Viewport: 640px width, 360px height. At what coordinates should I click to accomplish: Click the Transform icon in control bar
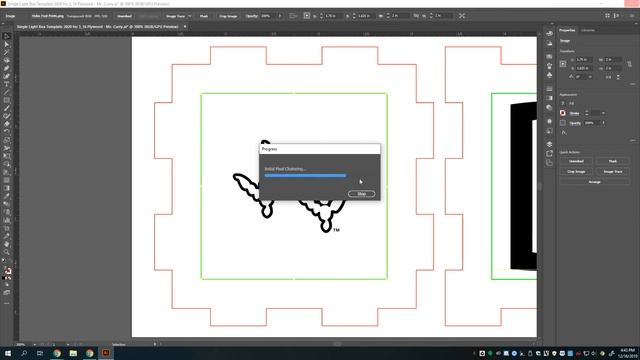click(x=462, y=16)
